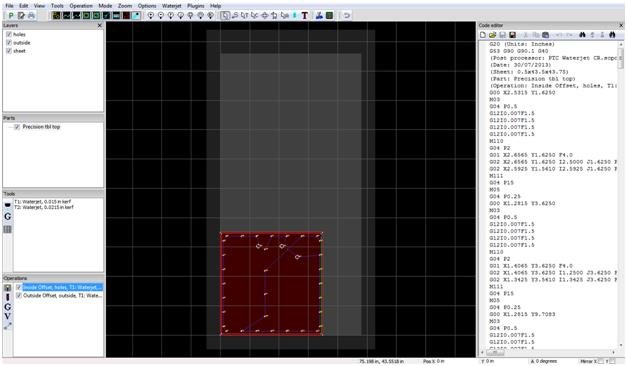This screenshot has width=627, height=366.
Task: Click the Code editor vertical scrollbar
Action: pyautogui.click(x=621, y=195)
